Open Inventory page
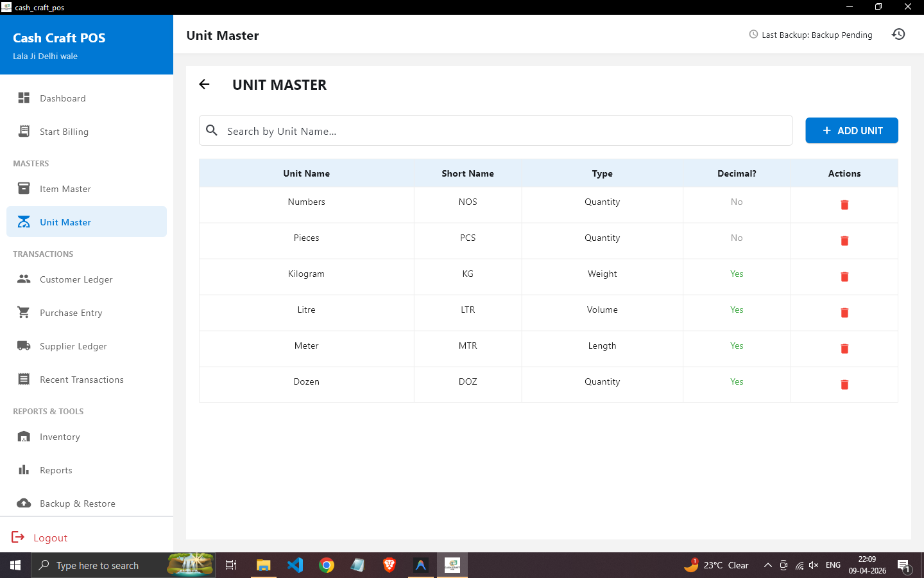This screenshot has width=924, height=578. 87,437
